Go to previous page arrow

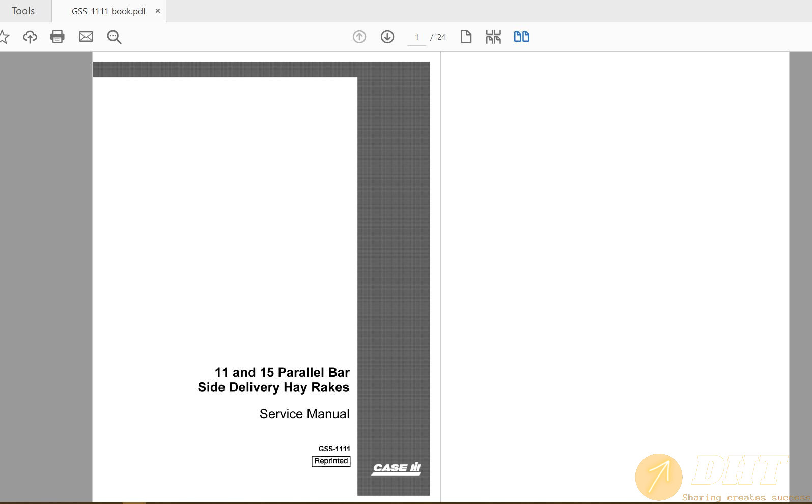point(359,37)
